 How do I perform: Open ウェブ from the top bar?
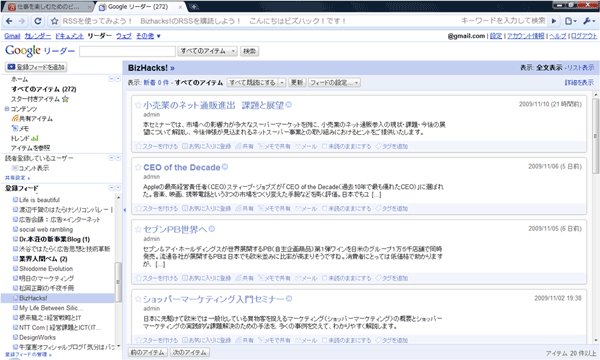coord(124,36)
